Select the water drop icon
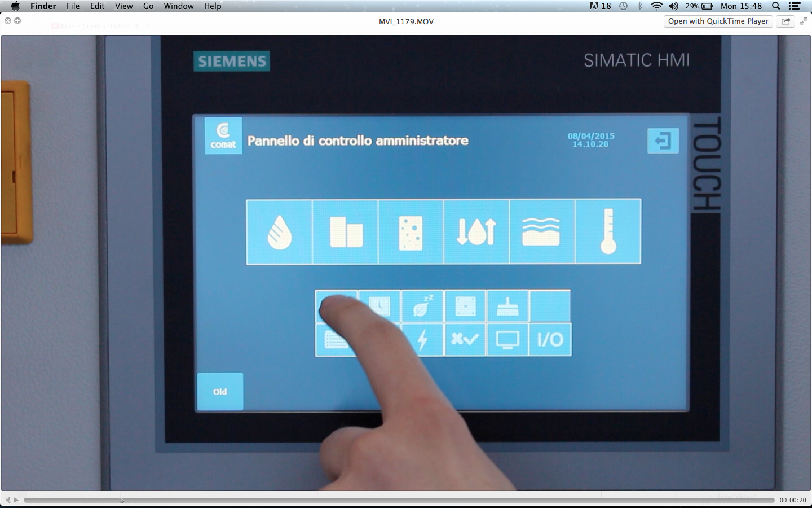 280,231
